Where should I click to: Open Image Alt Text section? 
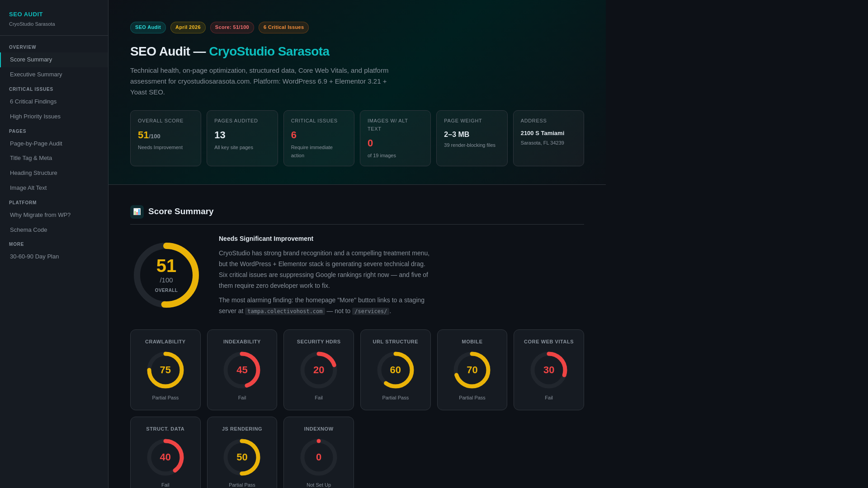point(54,188)
